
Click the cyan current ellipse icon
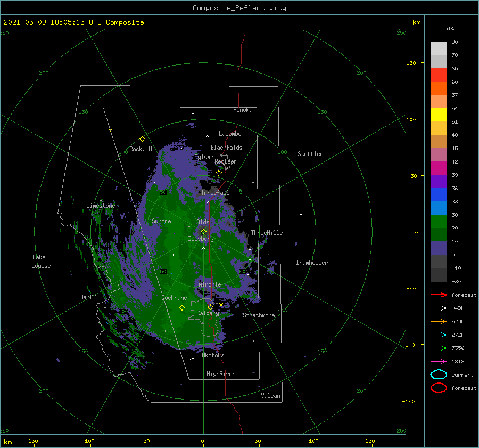point(439,374)
